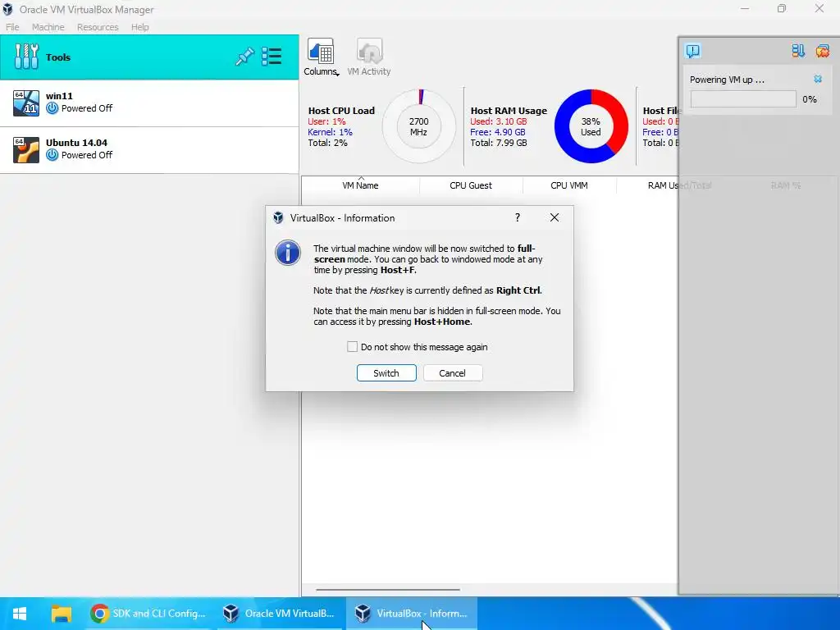Click the VirtualBox Manager title bar icon

[7, 9]
